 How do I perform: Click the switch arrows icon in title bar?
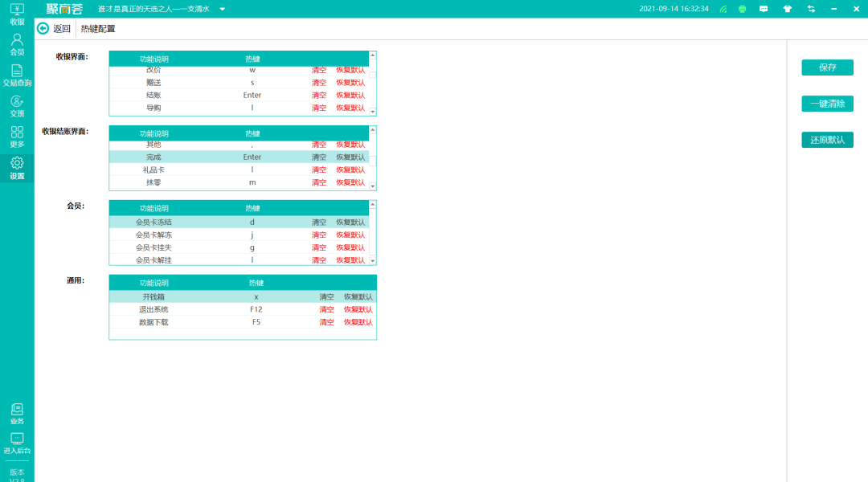pos(811,9)
